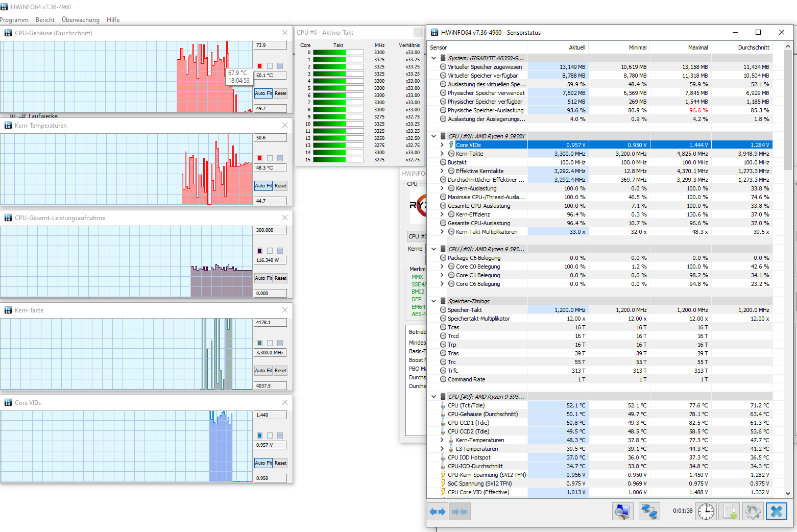Click the lightning icon beside CPU-Kern-Spannung
The height and width of the screenshot is (532, 797).
pyautogui.click(x=442, y=474)
